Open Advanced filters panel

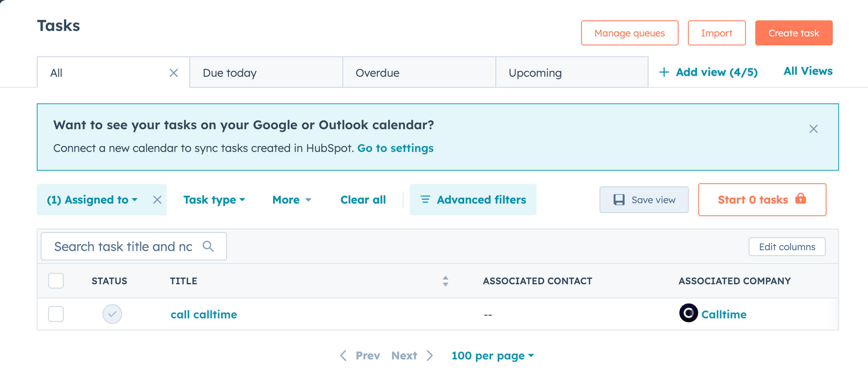473,200
